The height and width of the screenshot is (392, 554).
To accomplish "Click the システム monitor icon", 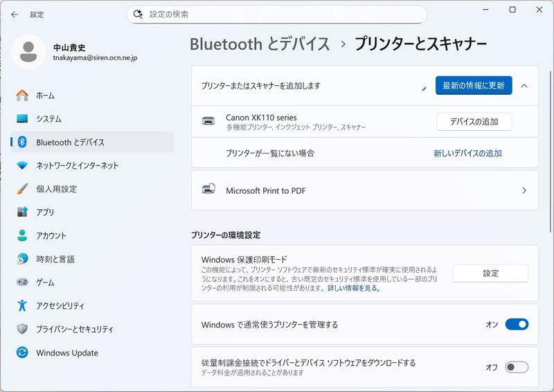I will pos(22,118).
